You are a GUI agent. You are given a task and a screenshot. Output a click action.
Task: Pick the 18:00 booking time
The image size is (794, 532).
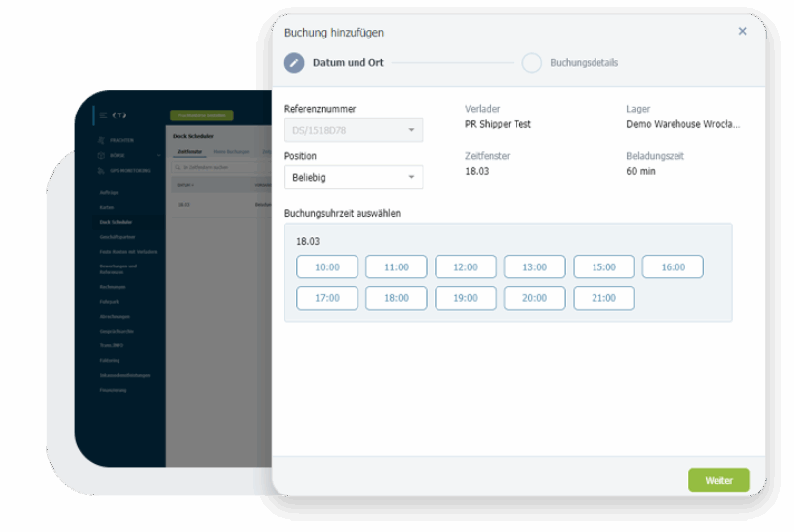(396, 298)
